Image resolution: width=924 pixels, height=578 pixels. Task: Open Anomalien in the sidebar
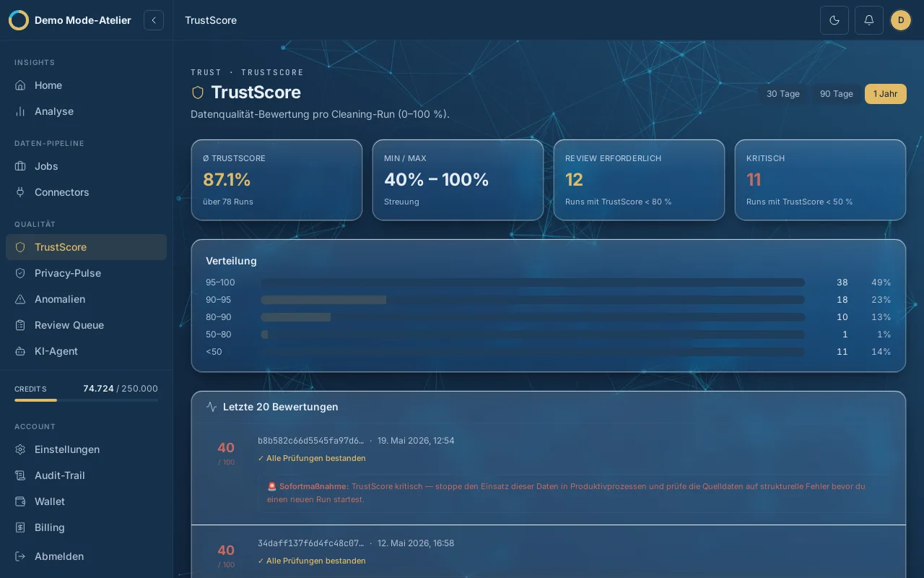[x=86, y=299]
